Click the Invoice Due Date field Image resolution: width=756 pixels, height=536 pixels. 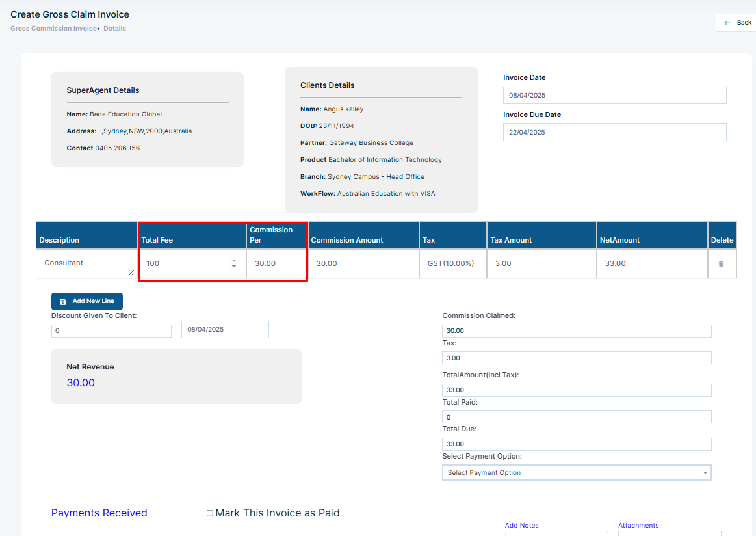point(614,132)
